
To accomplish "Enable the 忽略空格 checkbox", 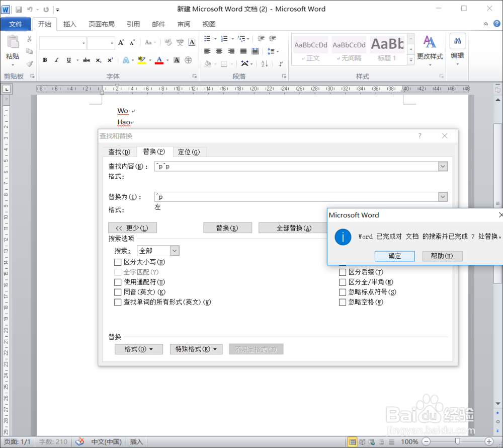I will 343,302.
